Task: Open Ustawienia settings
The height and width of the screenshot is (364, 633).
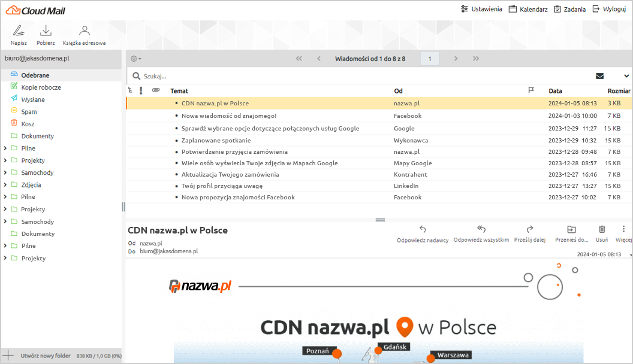Action: pyautogui.click(x=481, y=9)
